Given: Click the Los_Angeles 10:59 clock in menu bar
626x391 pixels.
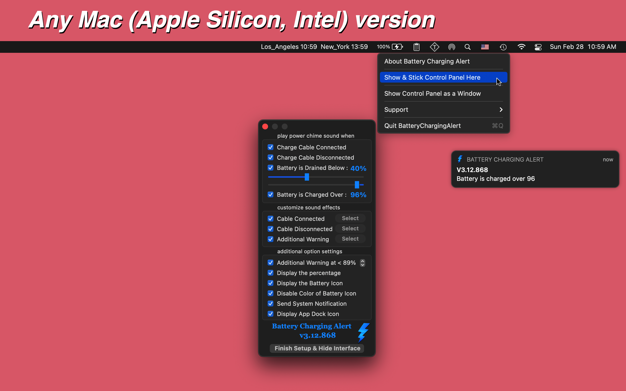Looking at the screenshot, I should coord(289,47).
